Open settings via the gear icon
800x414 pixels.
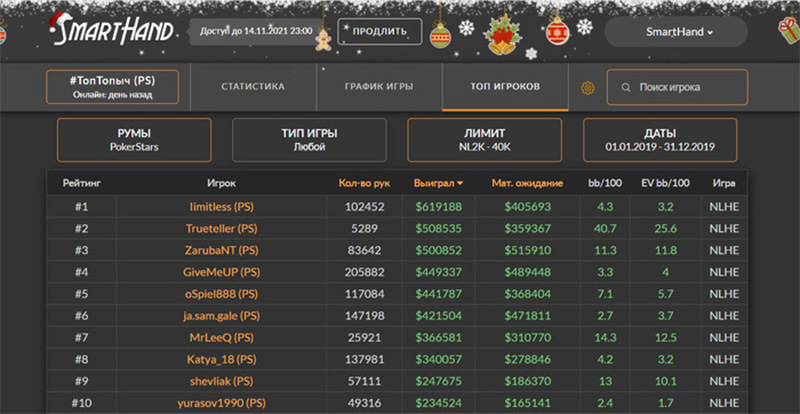coord(587,88)
